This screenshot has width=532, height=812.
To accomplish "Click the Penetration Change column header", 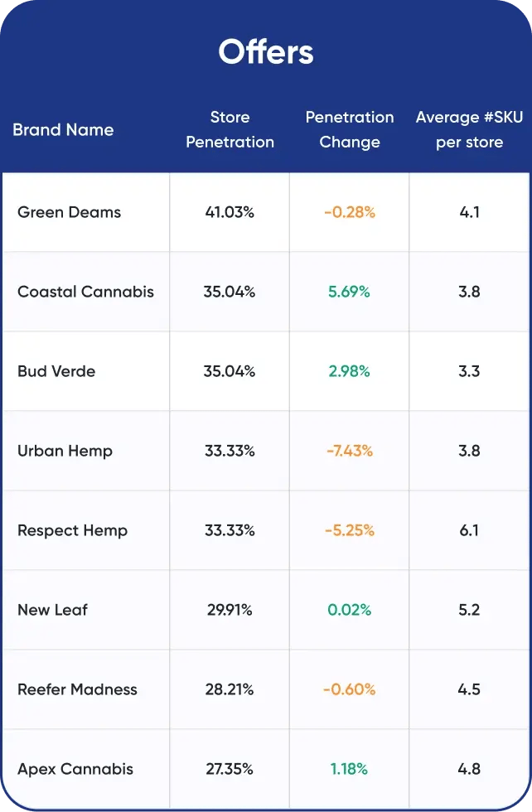I will pos(349,130).
